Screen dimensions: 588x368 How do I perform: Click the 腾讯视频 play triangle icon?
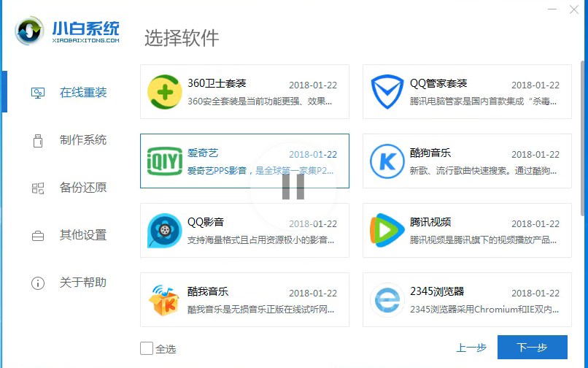coord(387,230)
